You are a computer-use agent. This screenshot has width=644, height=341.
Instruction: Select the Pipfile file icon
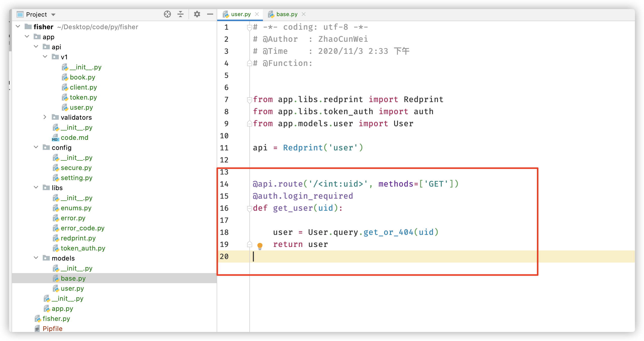click(x=37, y=328)
